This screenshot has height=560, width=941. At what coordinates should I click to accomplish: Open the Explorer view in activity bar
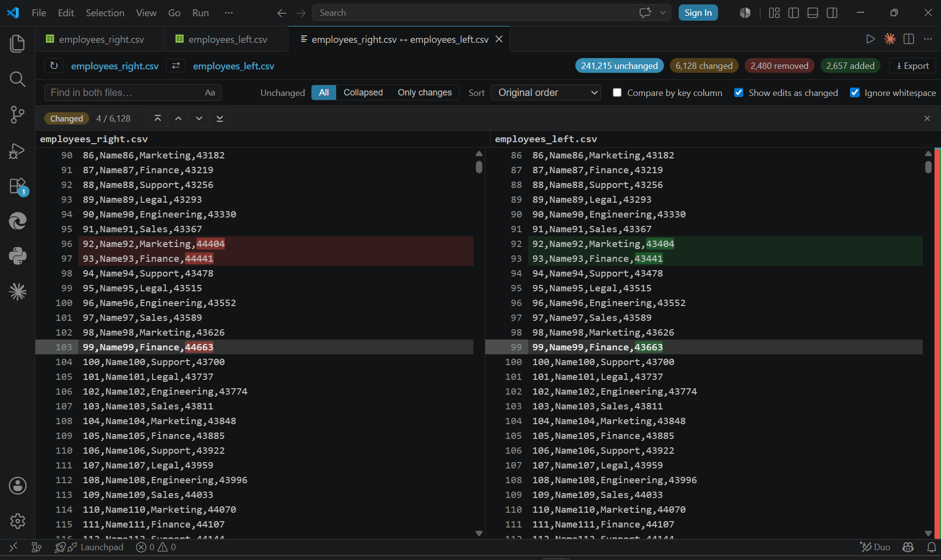[x=17, y=43]
